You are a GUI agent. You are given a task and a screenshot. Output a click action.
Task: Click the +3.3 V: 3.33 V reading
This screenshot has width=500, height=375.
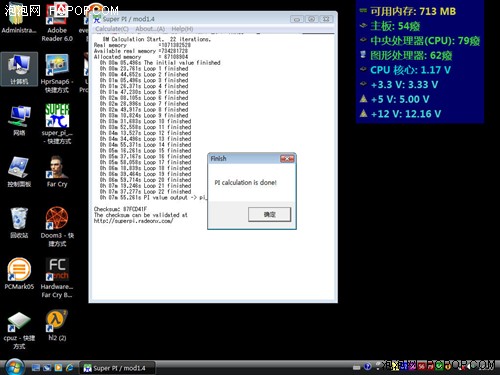tap(404, 85)
